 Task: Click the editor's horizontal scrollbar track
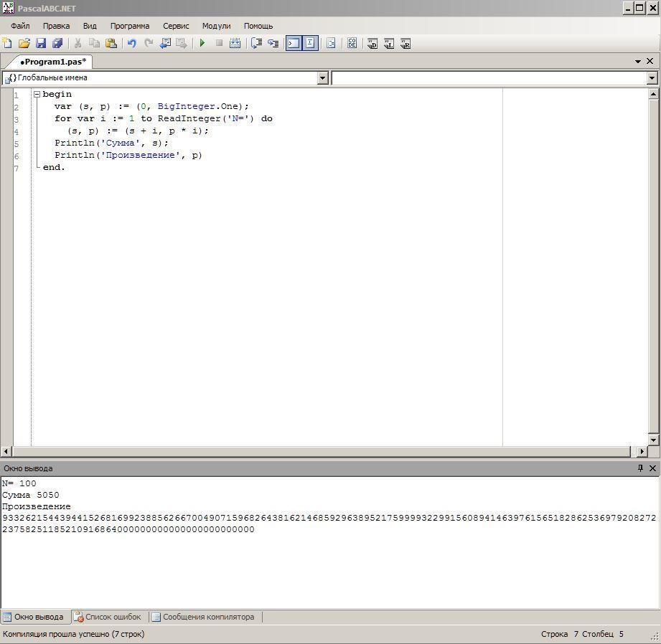coord(323,451)
